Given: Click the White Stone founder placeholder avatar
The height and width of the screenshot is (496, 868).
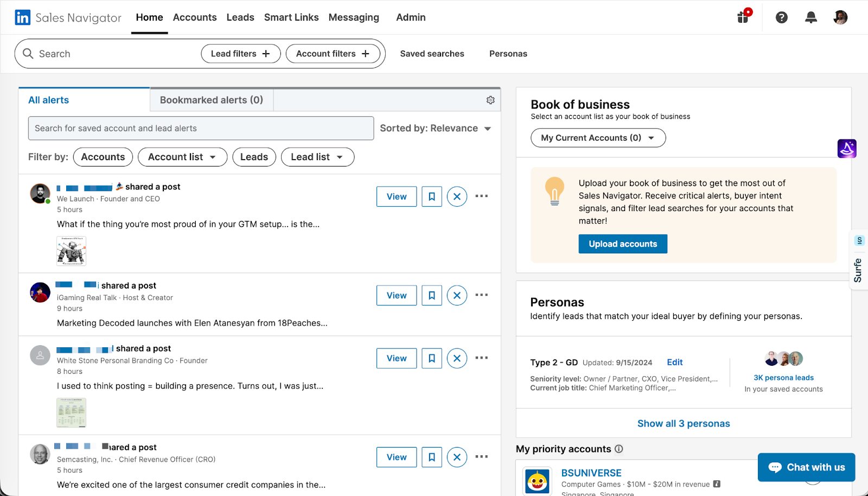Looking at the screenshot, I should tap(40, 355).
